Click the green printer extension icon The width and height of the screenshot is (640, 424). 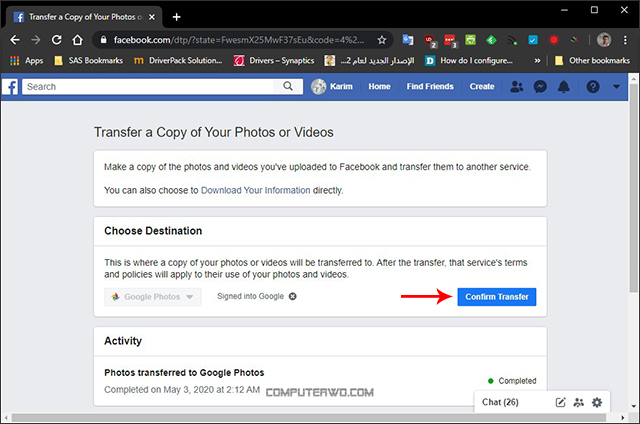(x=471, y=40)
